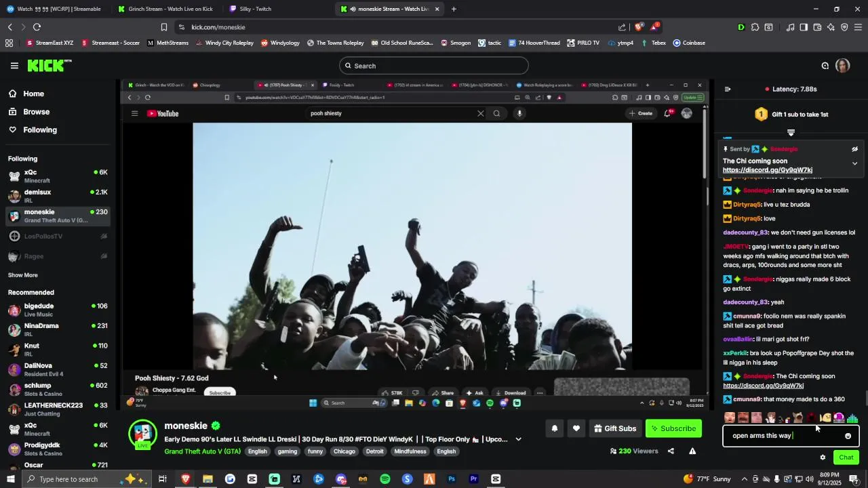Expand the chat top gifters arrow
The image size is (868, 488).
coord(791,132)
